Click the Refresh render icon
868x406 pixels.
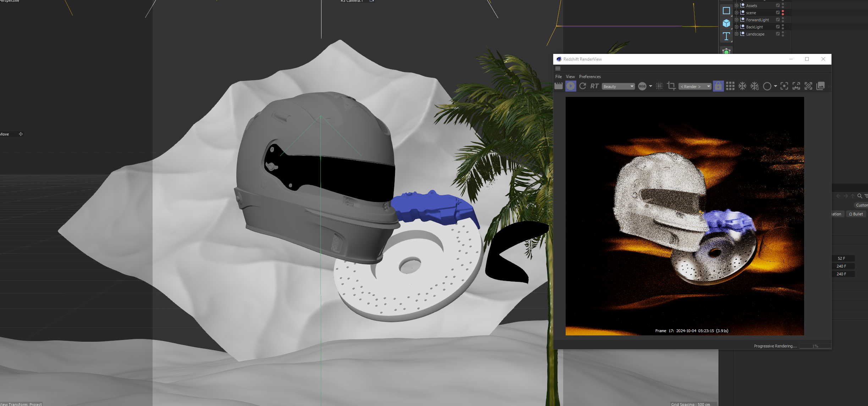583,86
